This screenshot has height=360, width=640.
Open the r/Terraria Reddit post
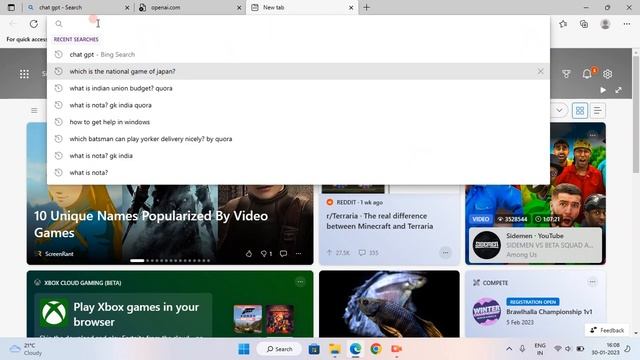[x=380, y=221]
